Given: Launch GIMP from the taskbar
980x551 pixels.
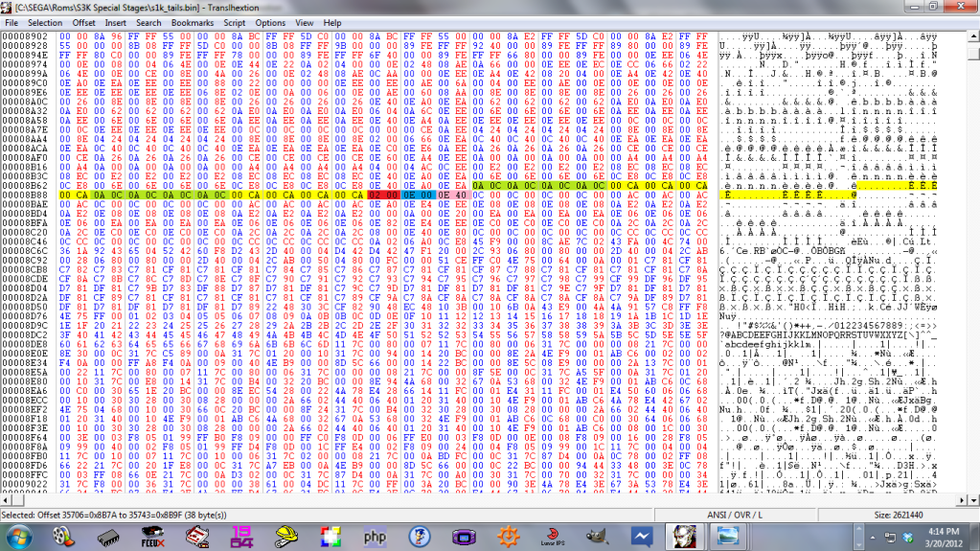Looking at the screenshot, I should point(597,538).
